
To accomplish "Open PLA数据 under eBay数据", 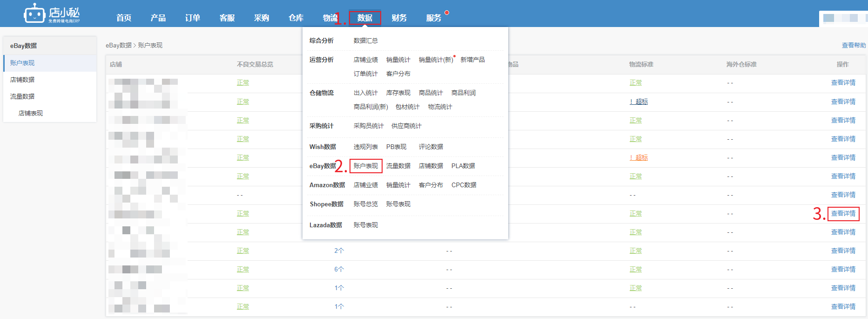I will pos(463,166).
